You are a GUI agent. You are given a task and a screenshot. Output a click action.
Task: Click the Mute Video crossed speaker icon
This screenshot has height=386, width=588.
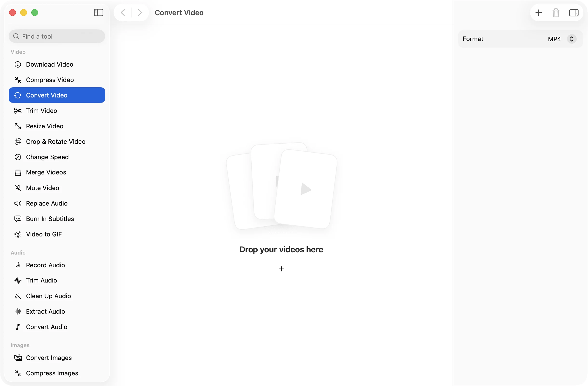pos(18,188)
